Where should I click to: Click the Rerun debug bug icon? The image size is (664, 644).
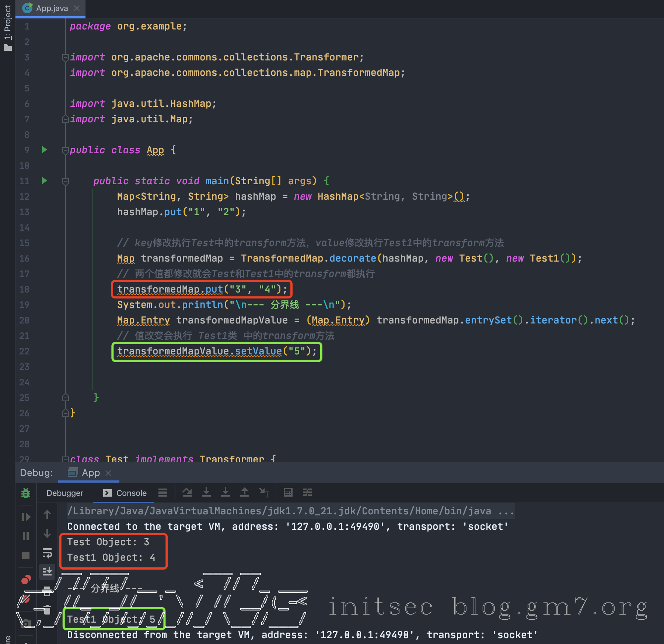pyautogui.click(x=26, y=493)
